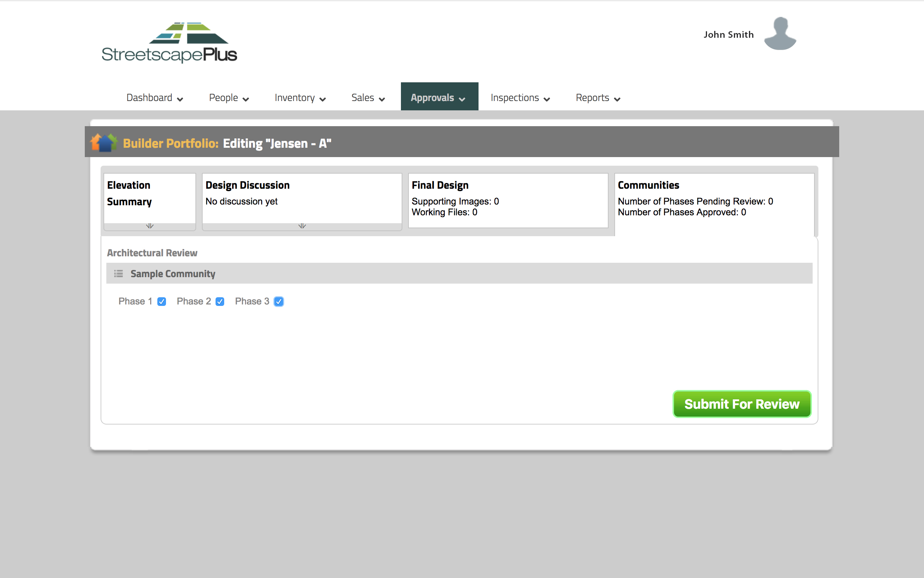Select the Communities panel
This screenshot has width=924, height=578.
[x=714, y=203]
